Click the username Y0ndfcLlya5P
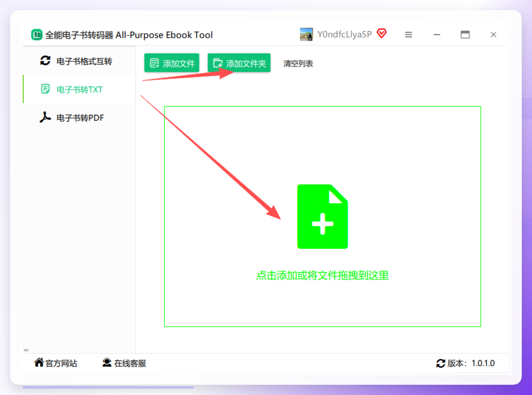 344,34
